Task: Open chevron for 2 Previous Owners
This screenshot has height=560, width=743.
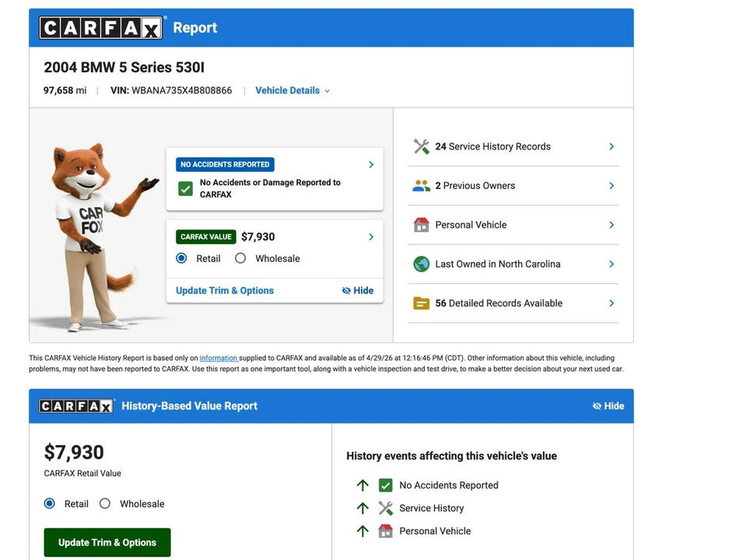Action: tap(612, 186)
